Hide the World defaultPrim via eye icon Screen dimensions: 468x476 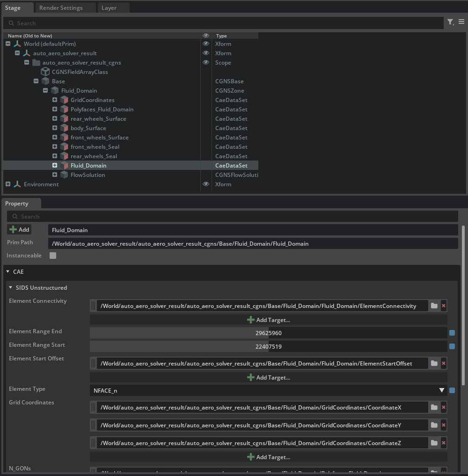205,44
